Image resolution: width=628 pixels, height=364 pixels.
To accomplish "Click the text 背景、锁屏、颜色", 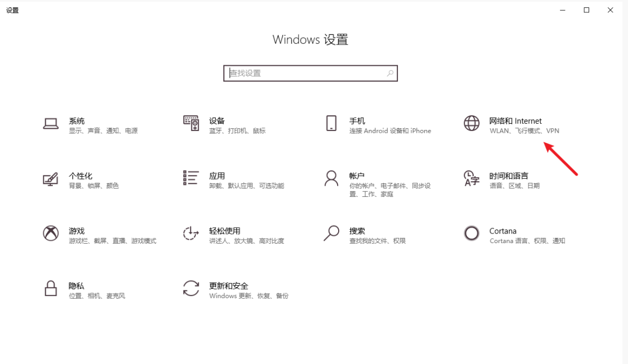I will coord(94,186).
